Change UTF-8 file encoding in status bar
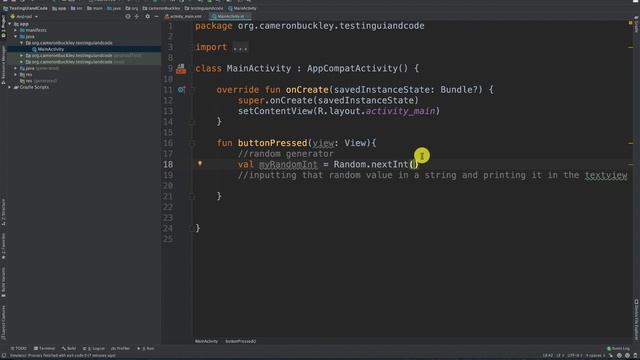The width and height of the screenshot is (640, 360). tap(574, 356)
